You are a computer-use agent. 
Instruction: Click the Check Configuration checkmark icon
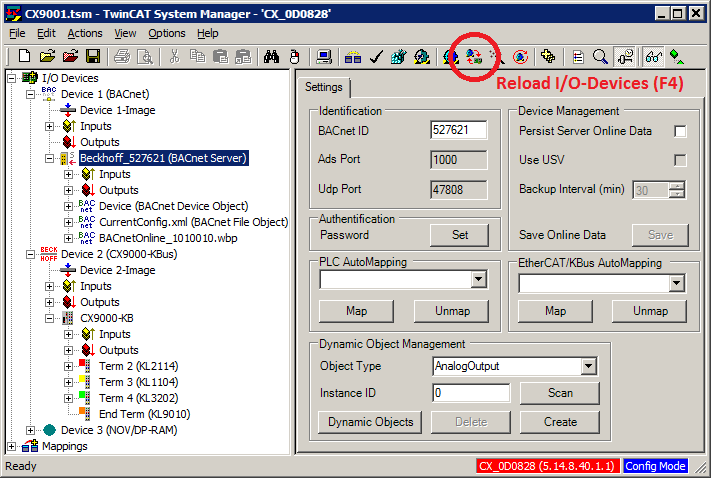pyautogui.click(x=376, y=57)
